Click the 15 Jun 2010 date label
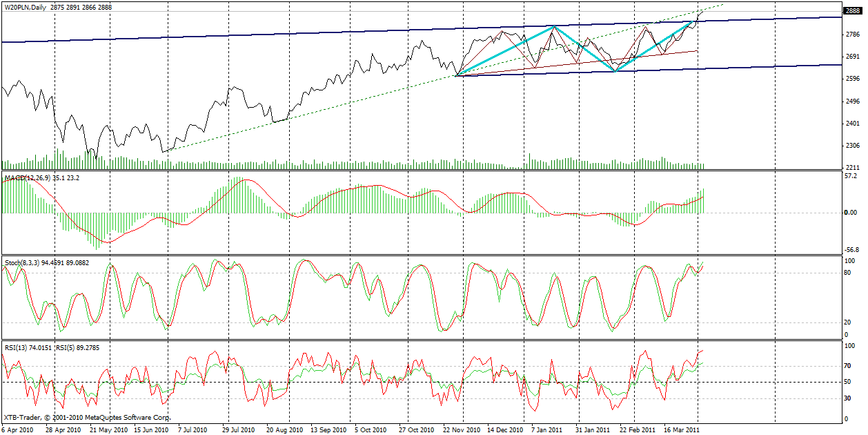The width and height of the screenshot is (868, 435). pos(151,429)
